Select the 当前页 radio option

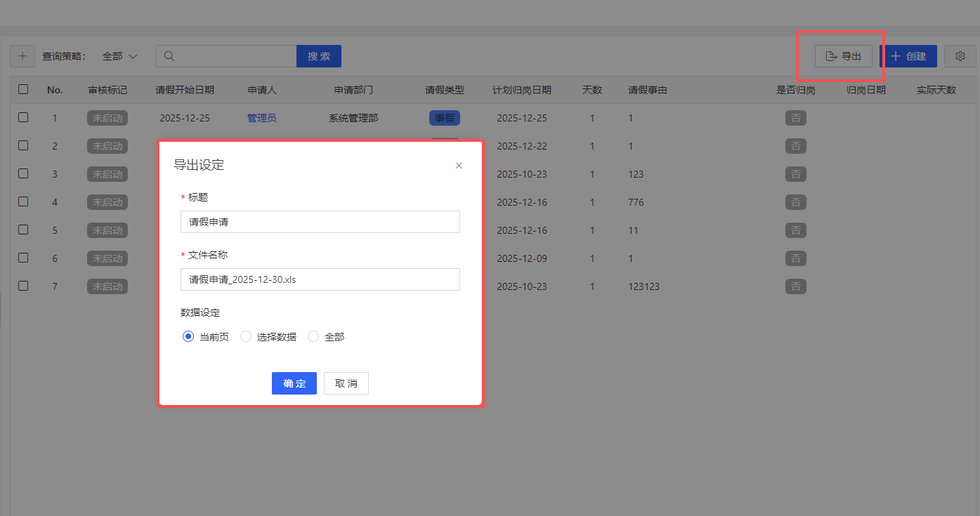click(x=188, y=337)
